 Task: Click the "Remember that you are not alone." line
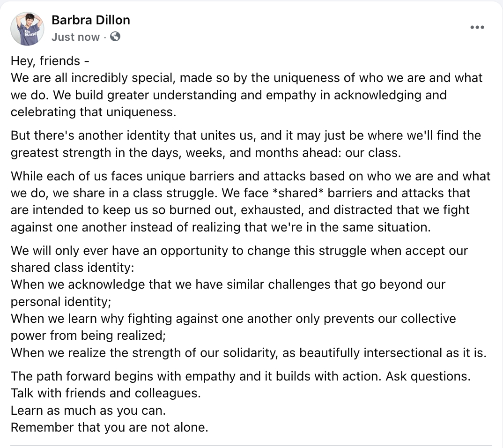click(109, 427)
